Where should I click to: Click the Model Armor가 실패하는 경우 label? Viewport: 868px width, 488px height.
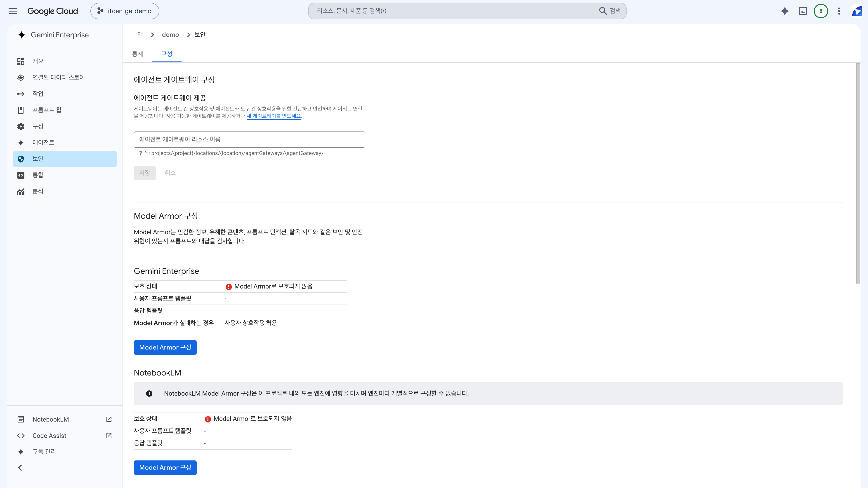coord(174,323)
